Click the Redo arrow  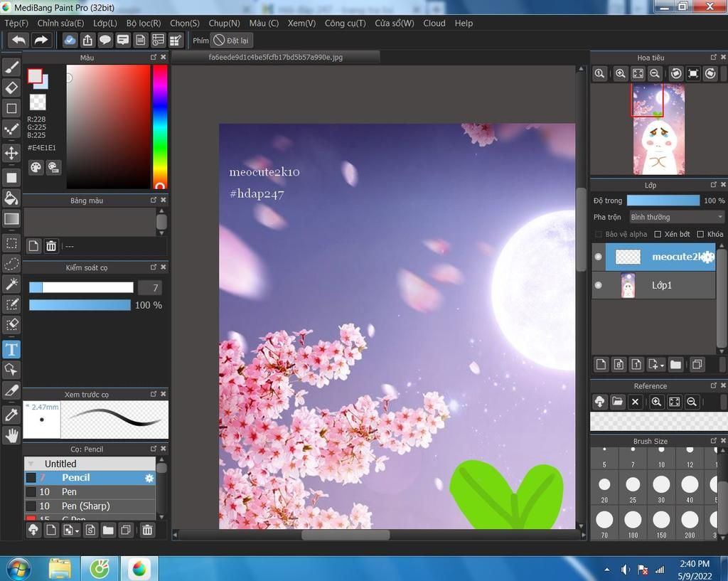41,41
